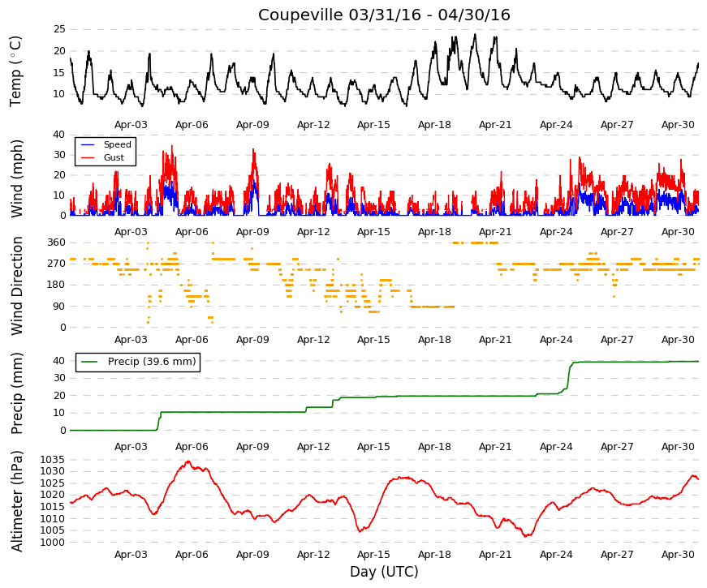Click the 360 wind direction y-axis value
Viewport: 707px width, 588px height.
(x=56, y=242)
